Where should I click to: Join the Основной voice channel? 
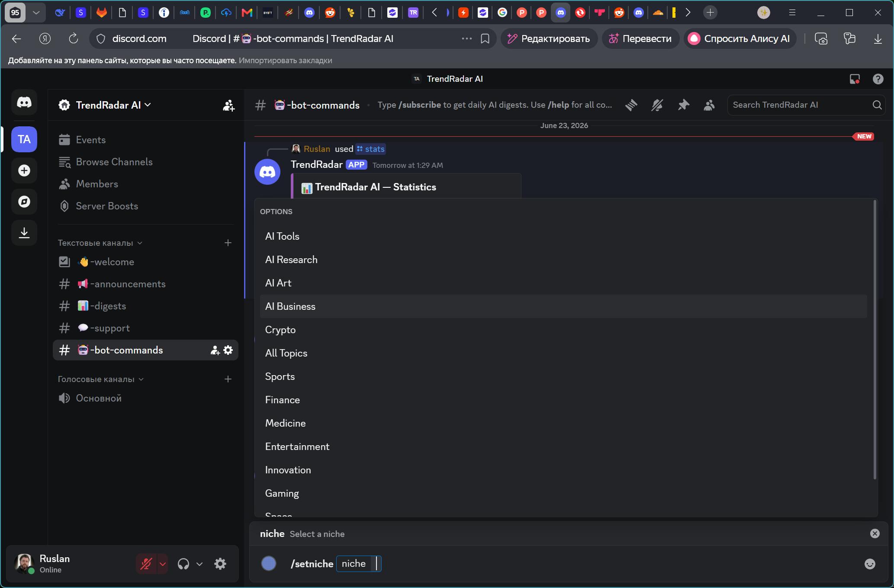pos(145,398)
